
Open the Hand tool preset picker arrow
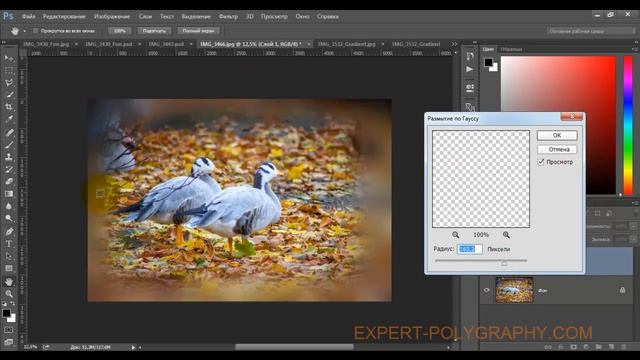click(x=24, y=31)
